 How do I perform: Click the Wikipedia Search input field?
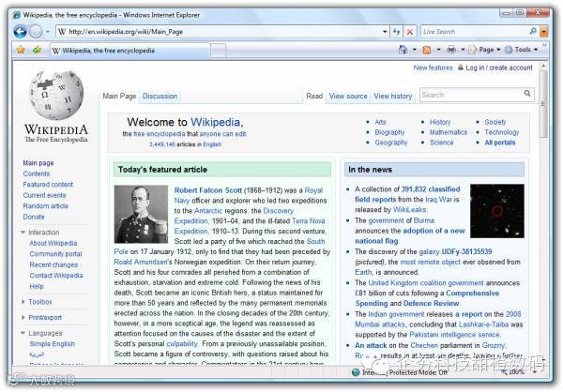(470, 95)
